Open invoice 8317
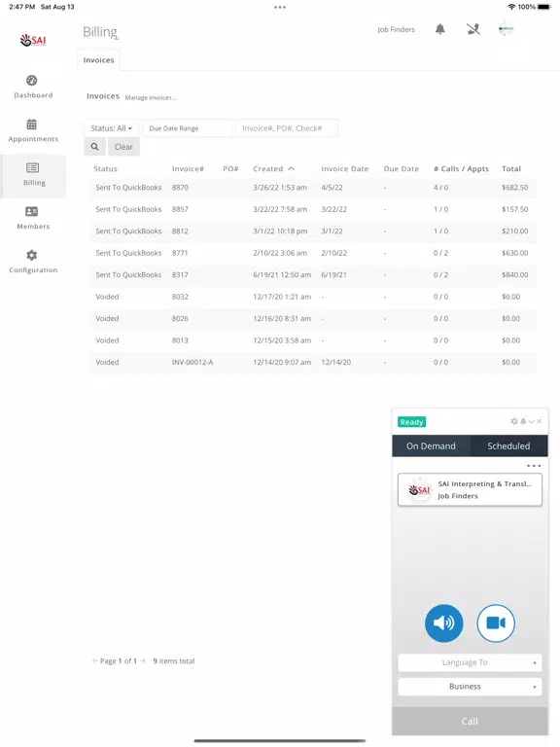The image size is (560, 747). coord(313,275)
